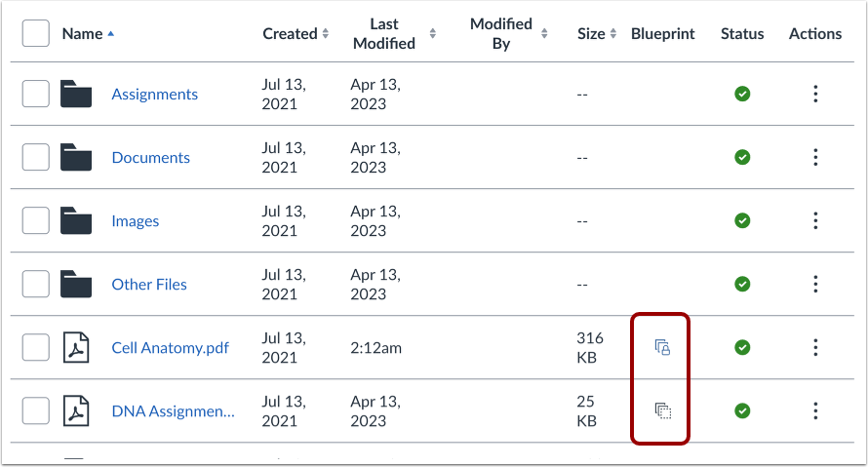
Task: Toggle published status of Assignments folder
Action: coord(742,94)
